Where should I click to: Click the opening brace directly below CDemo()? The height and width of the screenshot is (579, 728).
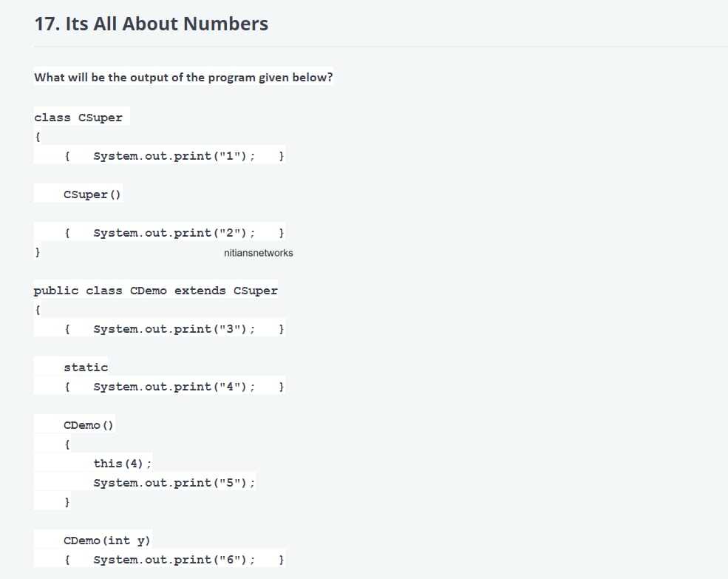67,444
